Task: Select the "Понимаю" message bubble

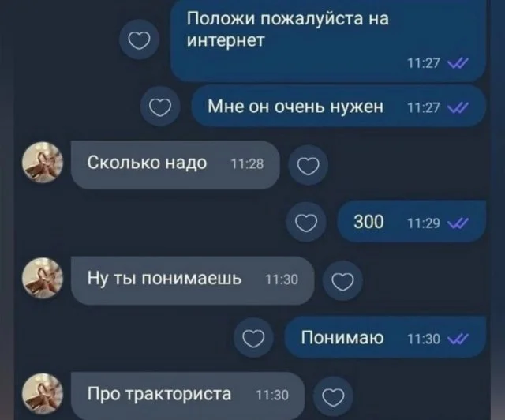Action: pos(385,337)
